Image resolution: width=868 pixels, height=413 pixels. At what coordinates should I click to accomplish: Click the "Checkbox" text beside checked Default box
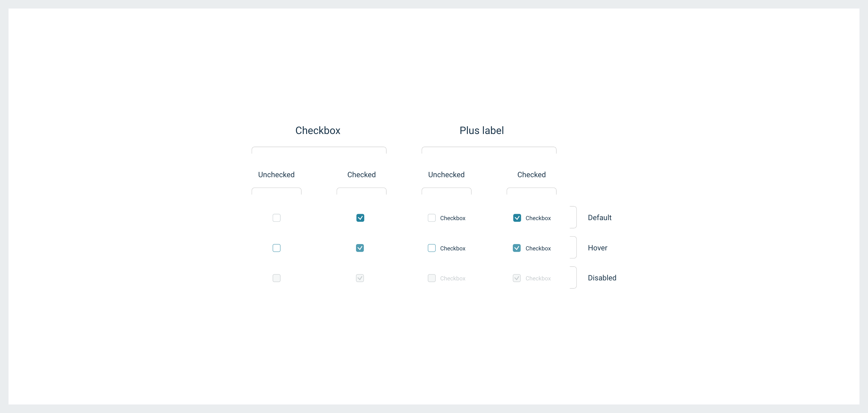(x=538, y=218)
